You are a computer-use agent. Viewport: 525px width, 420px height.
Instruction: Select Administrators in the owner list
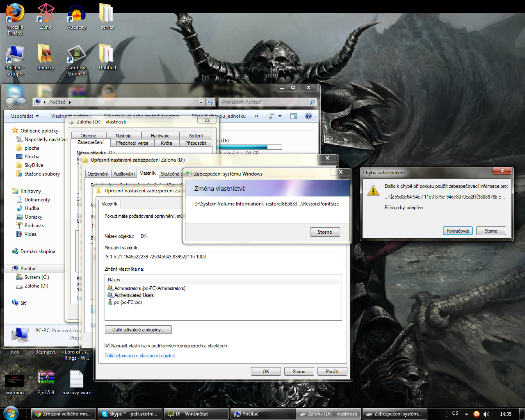tap(149, 288)
